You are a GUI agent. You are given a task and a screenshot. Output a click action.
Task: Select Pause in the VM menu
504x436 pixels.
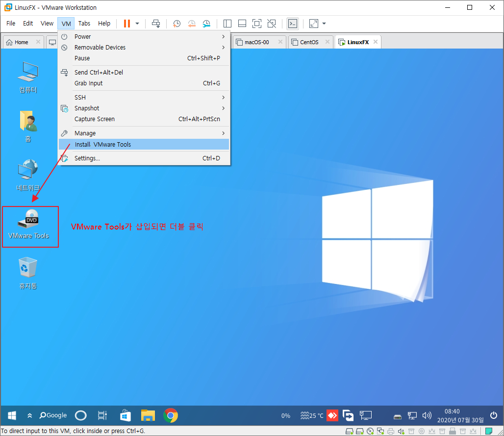144,58
